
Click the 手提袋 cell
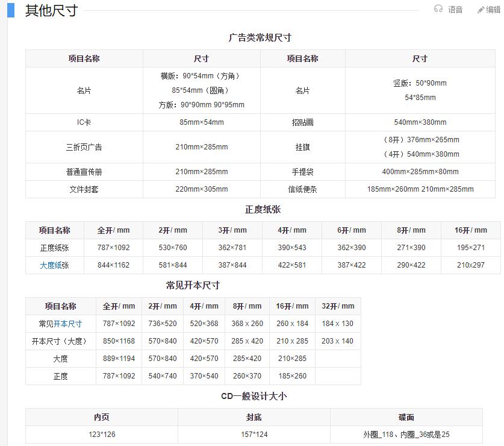click(303, 172)
